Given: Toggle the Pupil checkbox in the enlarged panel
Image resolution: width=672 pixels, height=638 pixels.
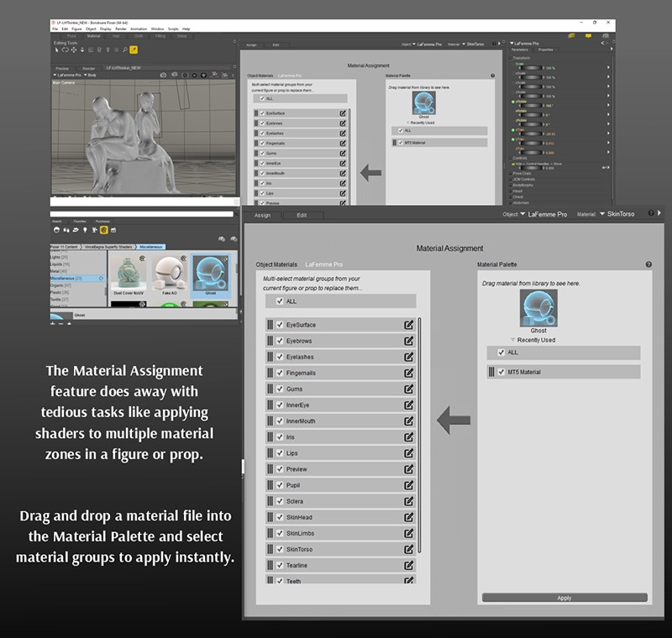Looking at the screenshot, I should 280,484.
